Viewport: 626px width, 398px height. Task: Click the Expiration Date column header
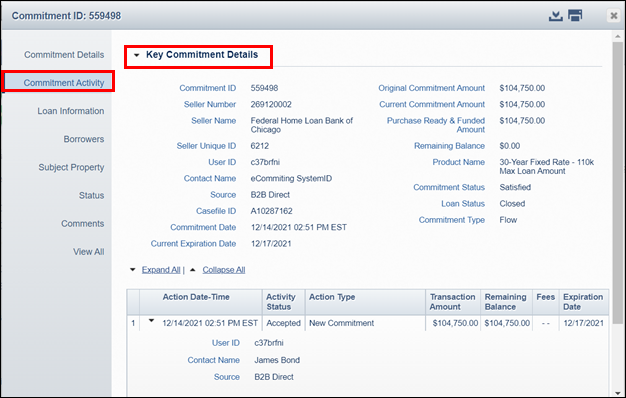click(583, 302)
